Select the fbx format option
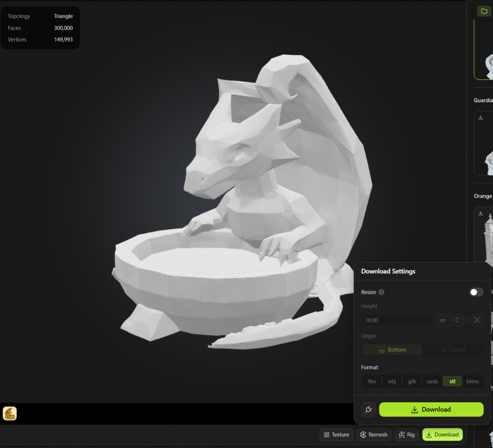The width and height of the screenshot is (493, 448). (372, 381)
